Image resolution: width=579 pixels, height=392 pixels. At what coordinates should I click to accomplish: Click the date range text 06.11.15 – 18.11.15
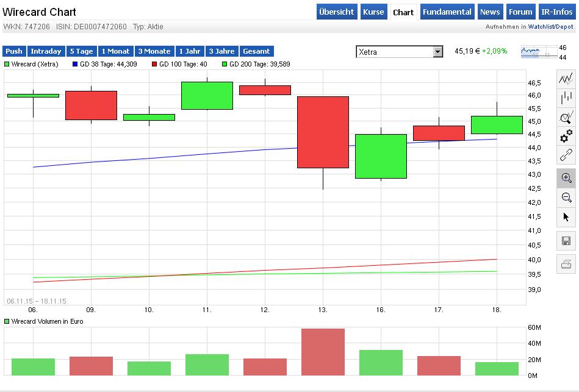37,301
